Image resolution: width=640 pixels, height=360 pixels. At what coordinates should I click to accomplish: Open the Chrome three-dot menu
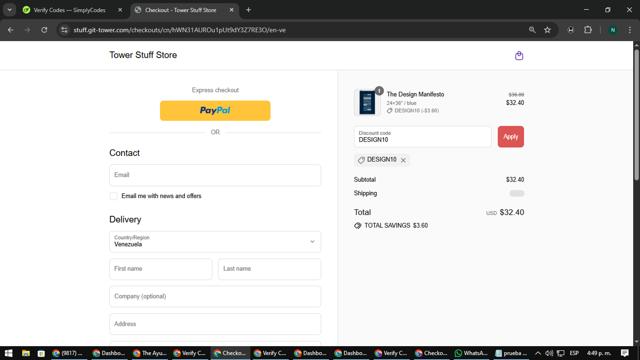[629, 30]
